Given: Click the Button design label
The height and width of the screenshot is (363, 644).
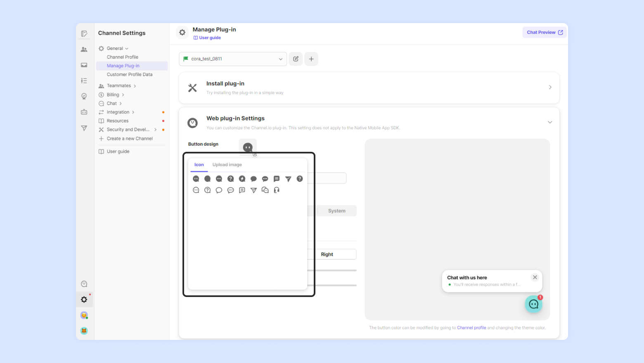Looking at the screenshot, I should pyautogui.click(x=203, y=144).
